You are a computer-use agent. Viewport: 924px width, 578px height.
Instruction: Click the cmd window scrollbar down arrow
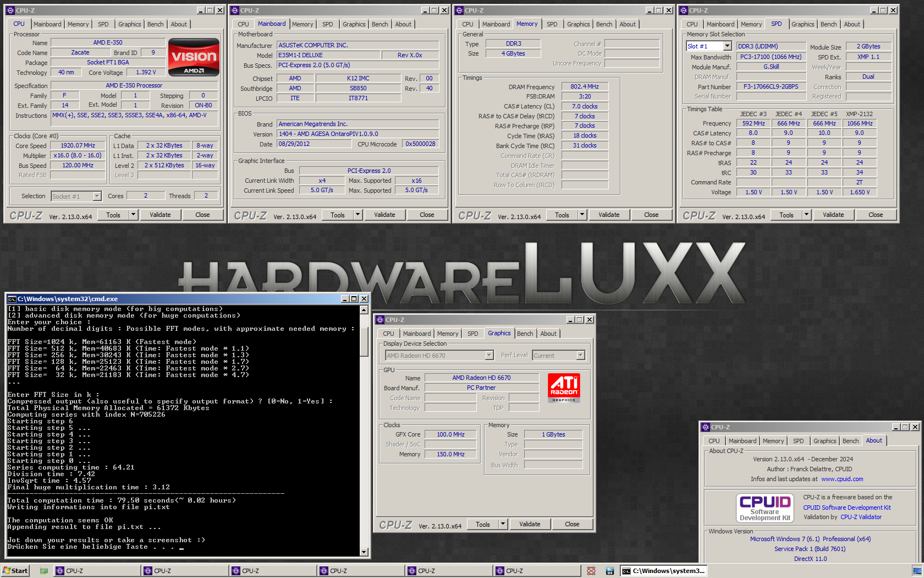[x=364, y=552]
